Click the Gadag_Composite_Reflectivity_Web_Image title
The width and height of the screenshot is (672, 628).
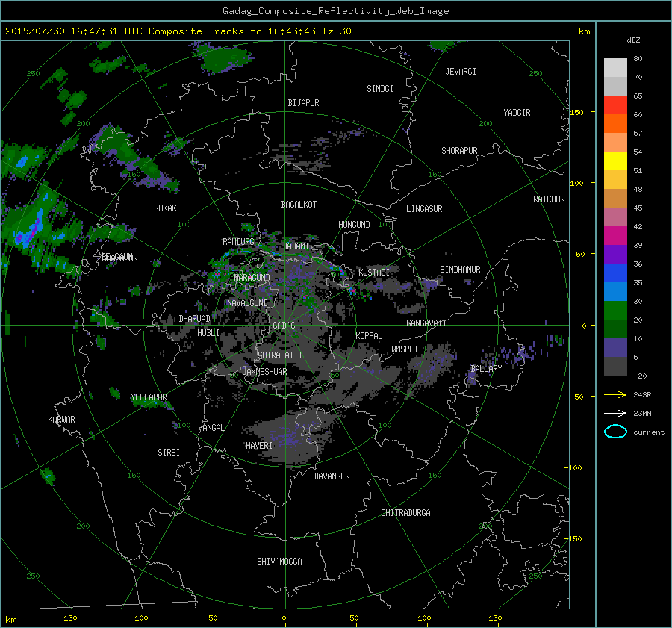point(335,11)
